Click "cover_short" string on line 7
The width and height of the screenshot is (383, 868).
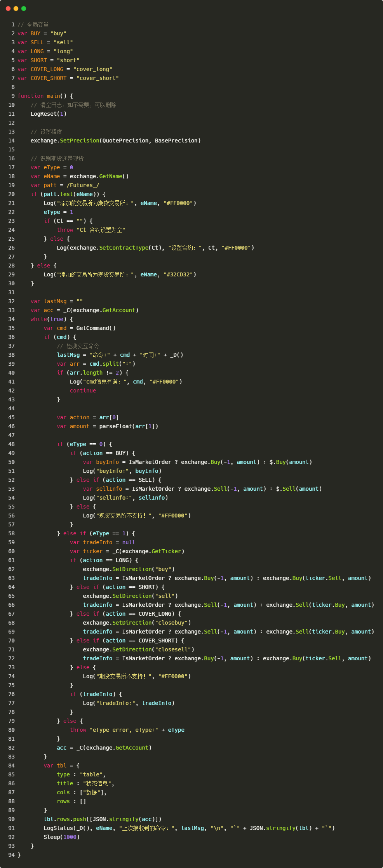97,78
